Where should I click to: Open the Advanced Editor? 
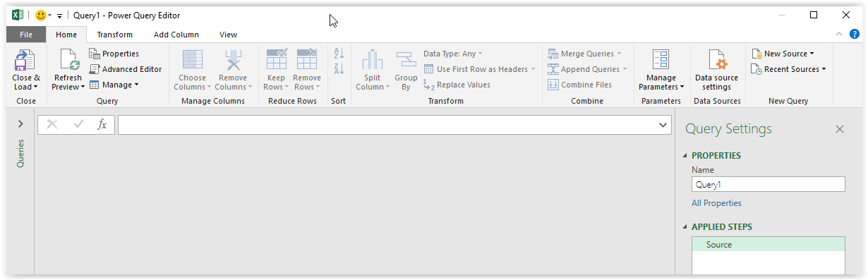point(126,69)
